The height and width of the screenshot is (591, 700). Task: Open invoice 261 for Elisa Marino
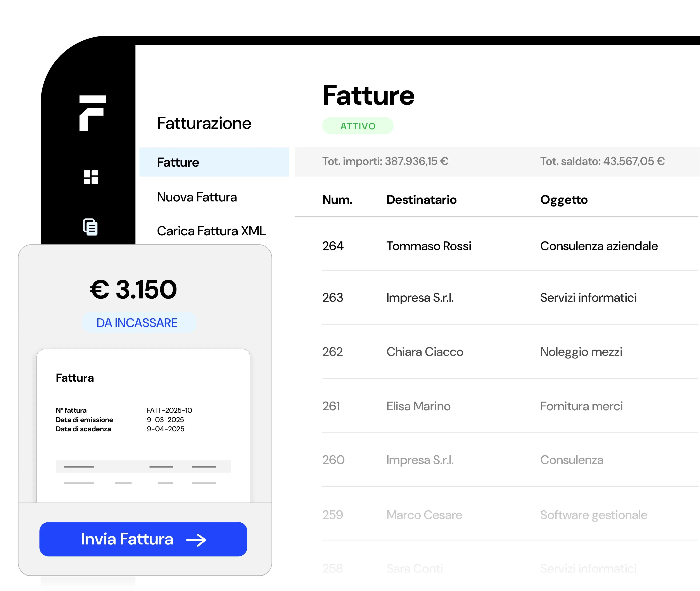510,406
